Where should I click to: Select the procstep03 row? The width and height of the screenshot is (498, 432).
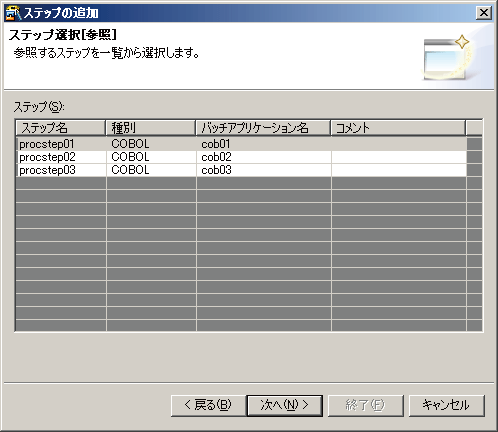(x=241, y=170)
